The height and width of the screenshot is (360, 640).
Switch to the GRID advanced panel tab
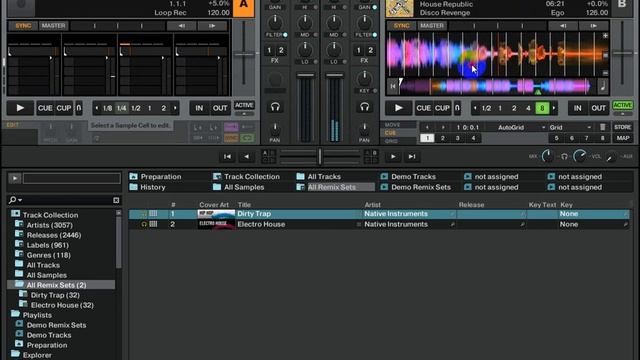click(391, 141)
